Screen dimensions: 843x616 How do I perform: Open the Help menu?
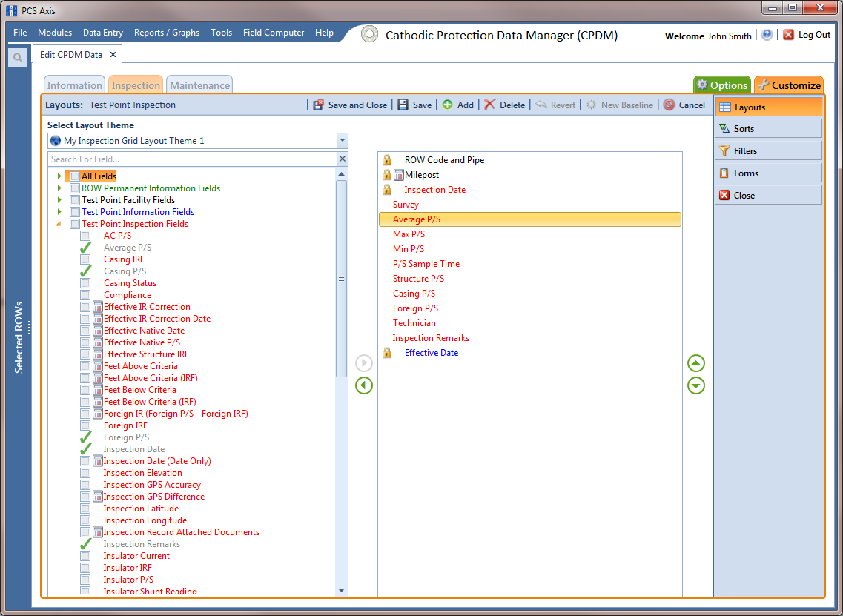pyautogui.click(x=324, y=33)
